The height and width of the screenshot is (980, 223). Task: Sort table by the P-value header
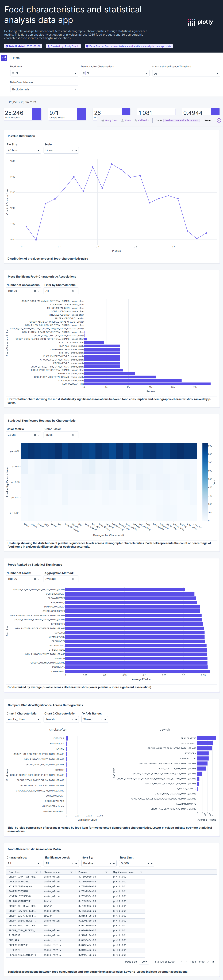pos(82,872)
